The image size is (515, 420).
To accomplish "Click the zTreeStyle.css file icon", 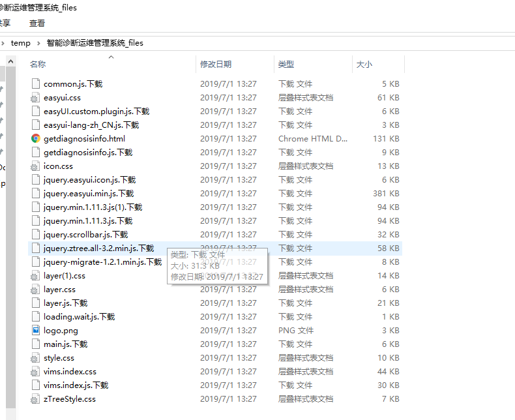I will pos(36,398).
